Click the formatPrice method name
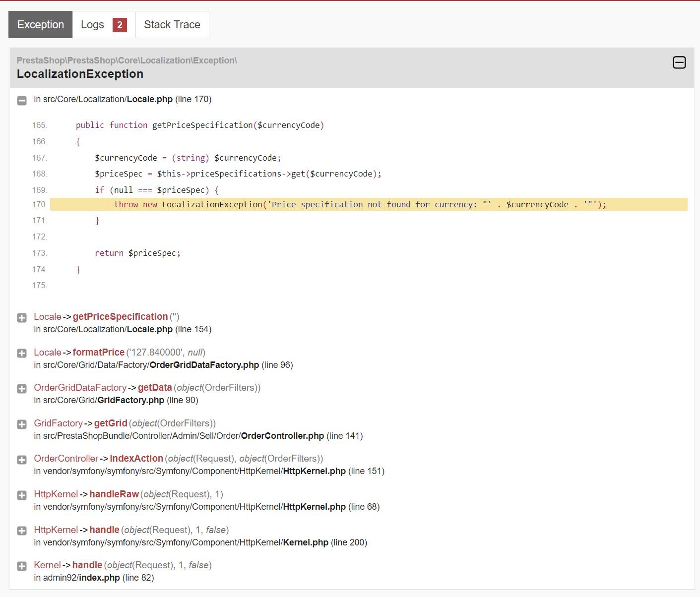 coord(99,352)
